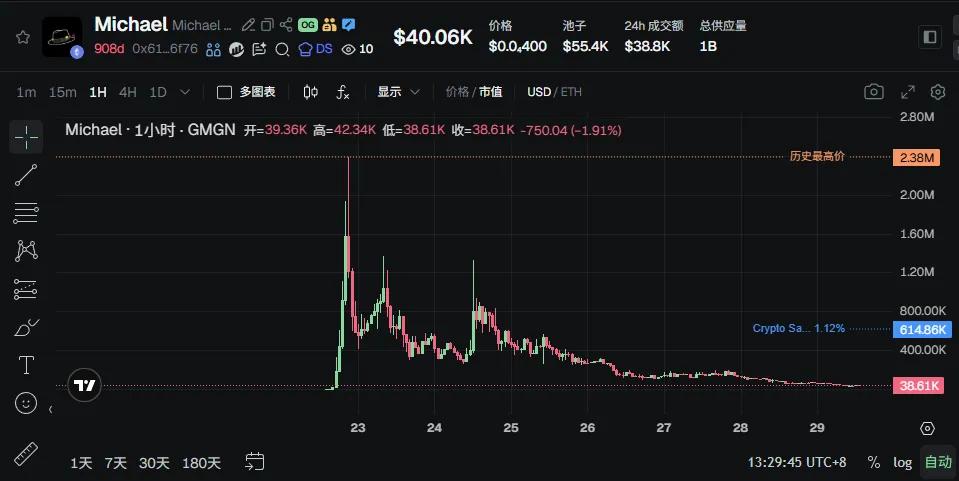Set range to 30天

tap(154, 463)
